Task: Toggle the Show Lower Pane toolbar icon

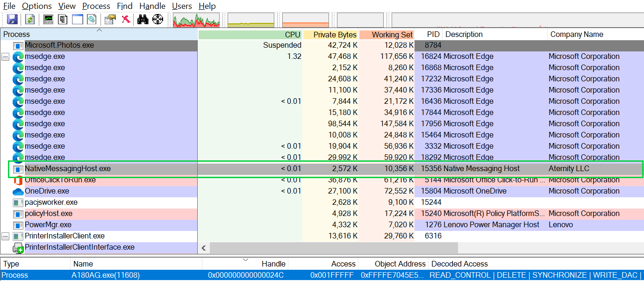Action: pyautogui.click(x=77, y=20)
